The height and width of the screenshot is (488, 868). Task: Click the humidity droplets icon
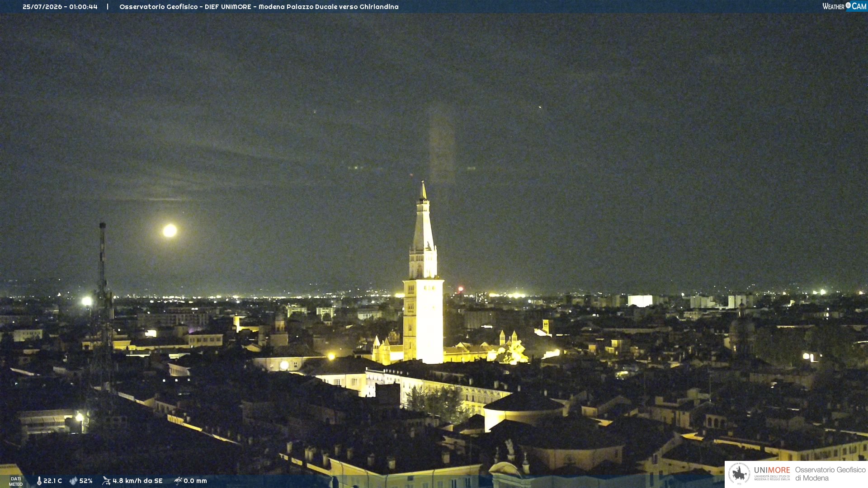point(73,481)
